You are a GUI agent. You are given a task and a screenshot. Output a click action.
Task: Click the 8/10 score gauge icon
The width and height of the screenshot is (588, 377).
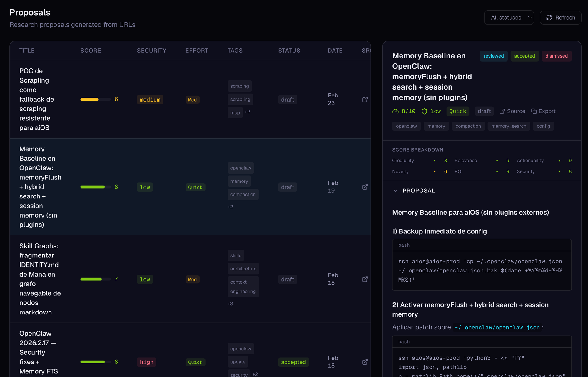click(x=396, y=111)
